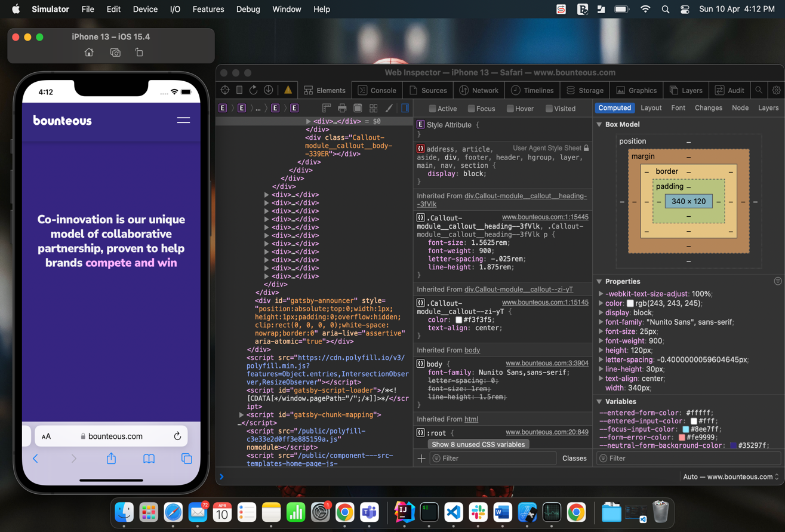This screenshot has height=532, width=785.
Task: Click the computed panel Filter input field
Action: [x=689, y=459]
